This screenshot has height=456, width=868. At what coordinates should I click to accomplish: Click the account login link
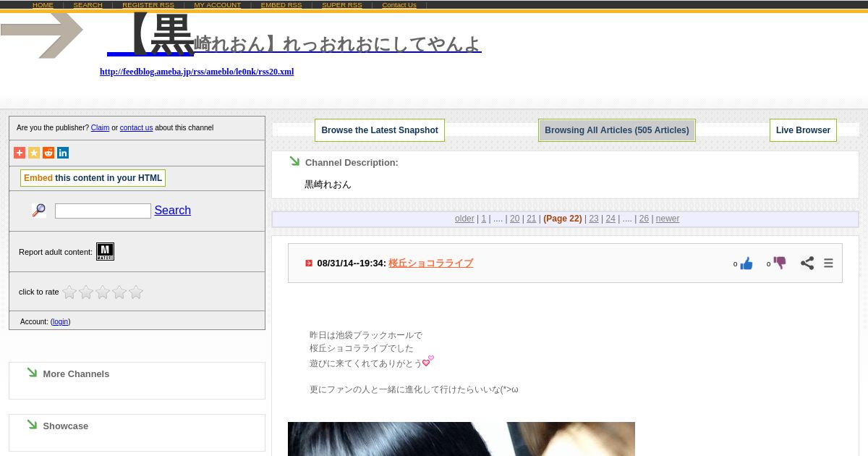pos(60,322)
